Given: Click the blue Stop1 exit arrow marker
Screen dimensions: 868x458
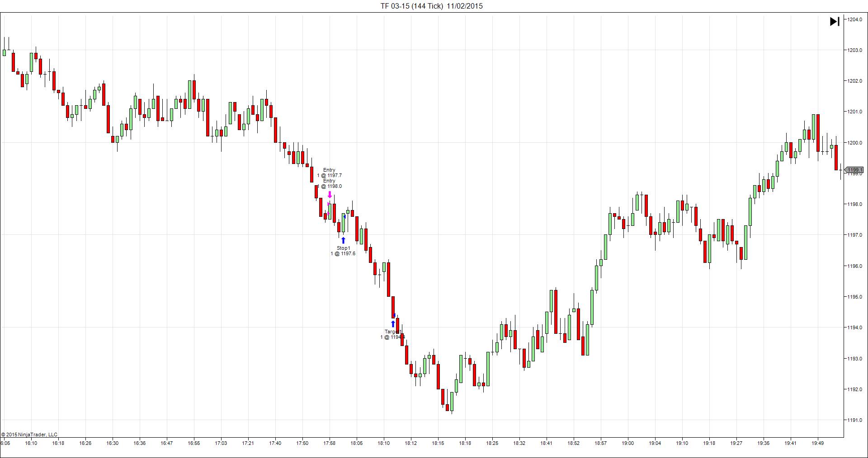Looking at the screenshot, I should pos(343,240).
